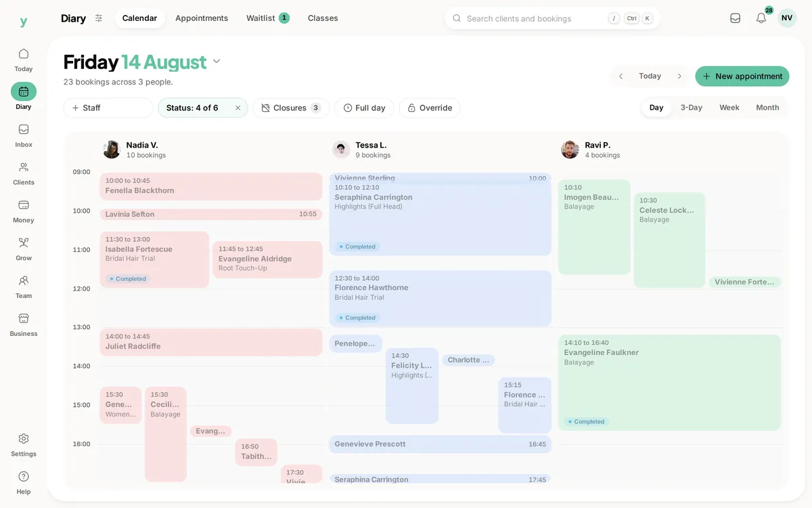Go to the next day

pyautogui.click(x=679, y=77)
